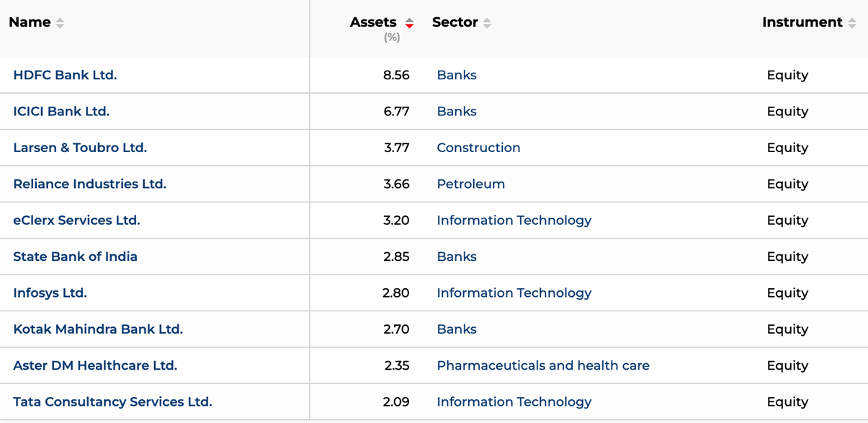Open Infosys Ltd. holding page
The width and height of the screenshot is (868, 423).
coord(50,293)
